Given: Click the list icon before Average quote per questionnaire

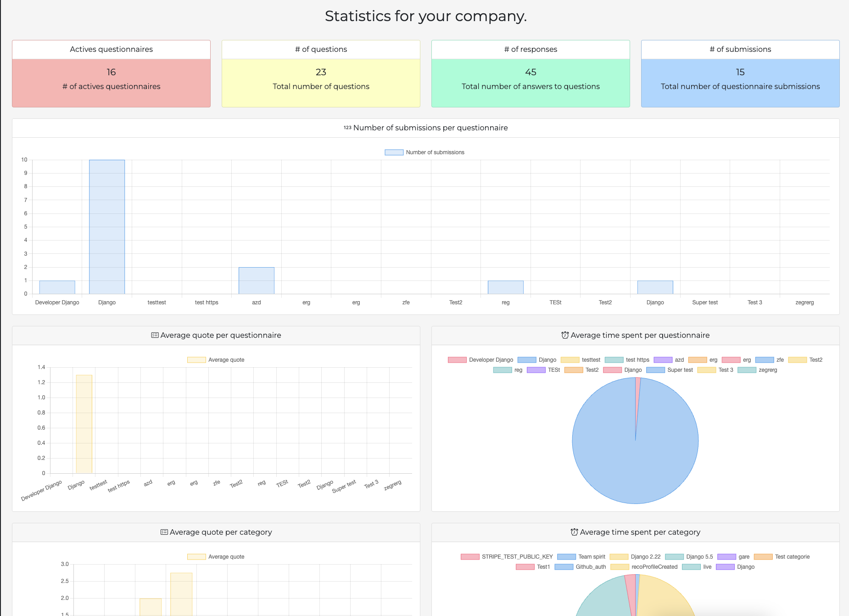Looking at the screenshot, I should point(155,336).
